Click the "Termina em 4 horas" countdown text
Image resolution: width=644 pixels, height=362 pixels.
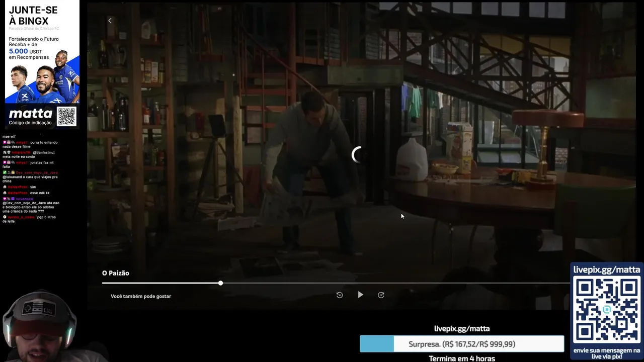tap(462, 358)
